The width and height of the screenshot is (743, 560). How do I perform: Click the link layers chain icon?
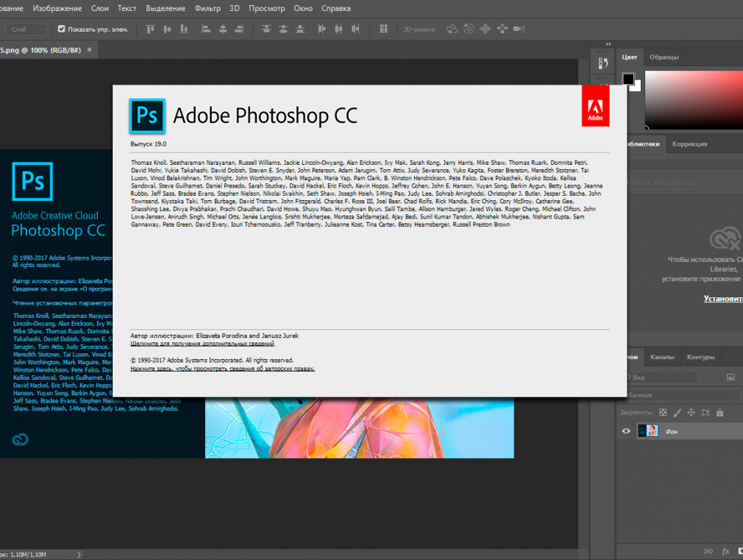coord(708,551)
